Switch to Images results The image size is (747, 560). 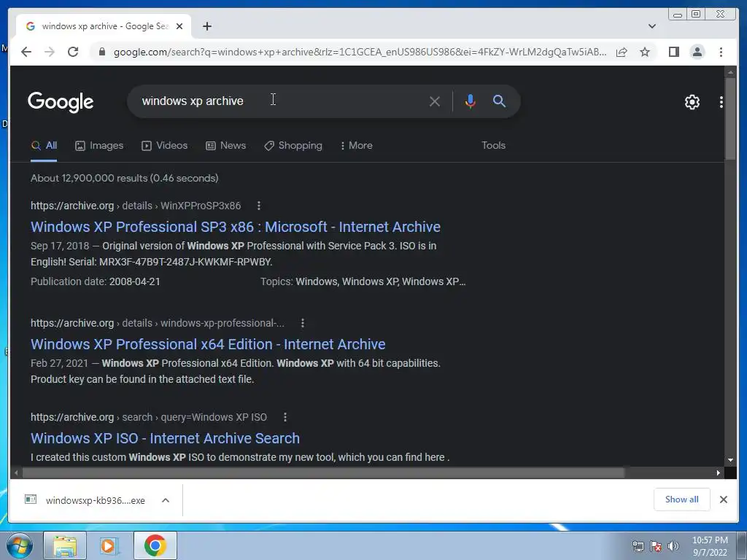(x=99, y=146)
